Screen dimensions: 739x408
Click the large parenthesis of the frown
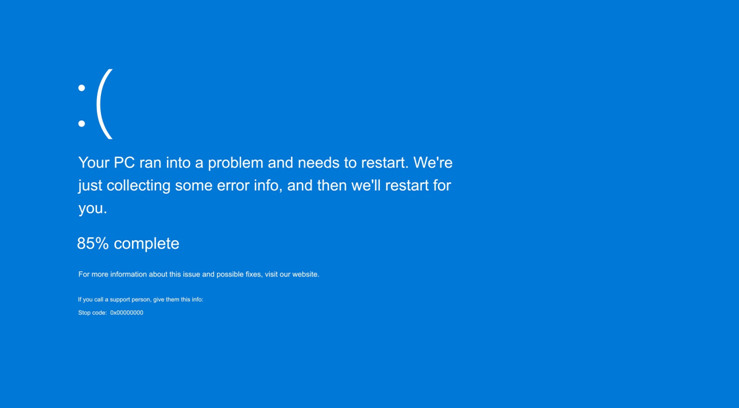coord(104,103)
